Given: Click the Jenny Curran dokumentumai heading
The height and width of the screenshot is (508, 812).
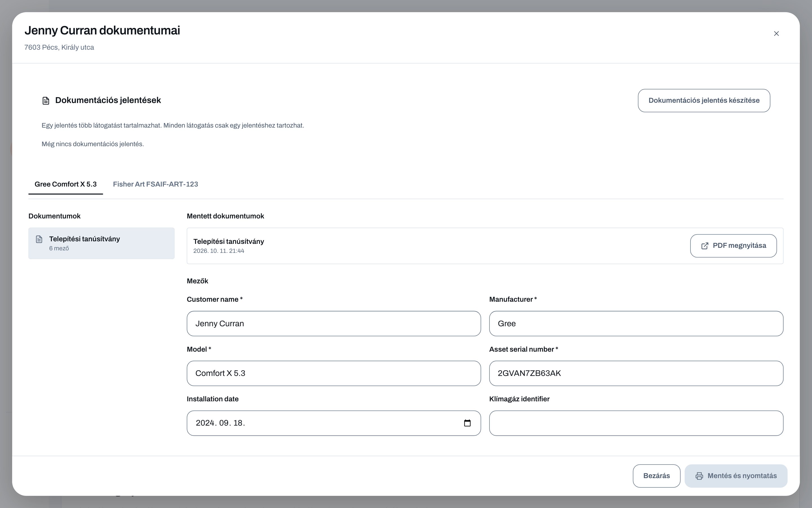Looking at the screenshot, I should 102,30.
